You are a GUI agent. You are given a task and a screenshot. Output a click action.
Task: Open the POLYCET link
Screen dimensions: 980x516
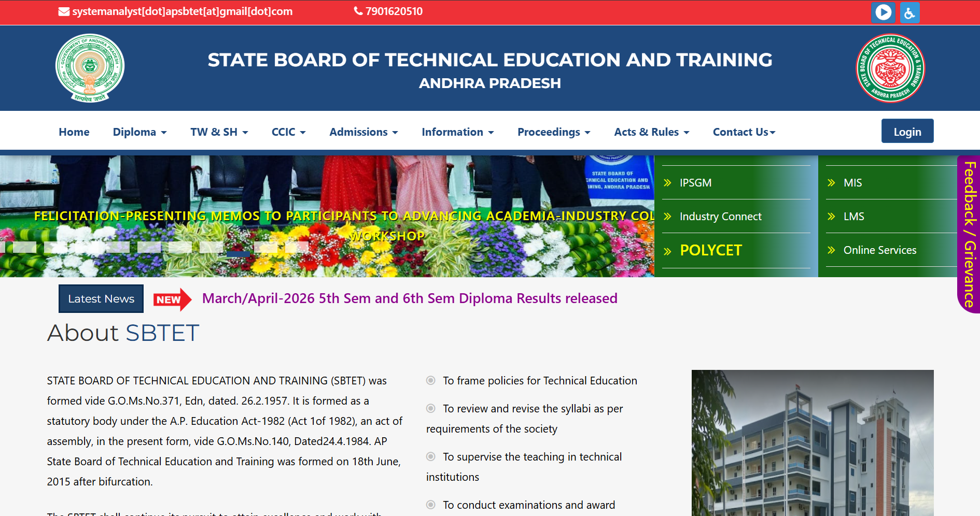click(x=711, y=250)
